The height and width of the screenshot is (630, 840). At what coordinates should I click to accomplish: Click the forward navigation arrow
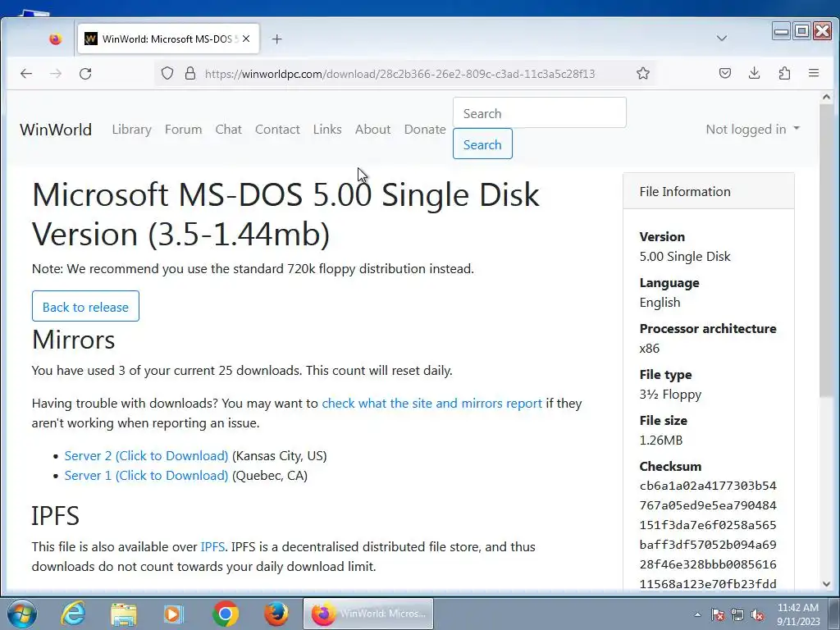click(56, 73)
